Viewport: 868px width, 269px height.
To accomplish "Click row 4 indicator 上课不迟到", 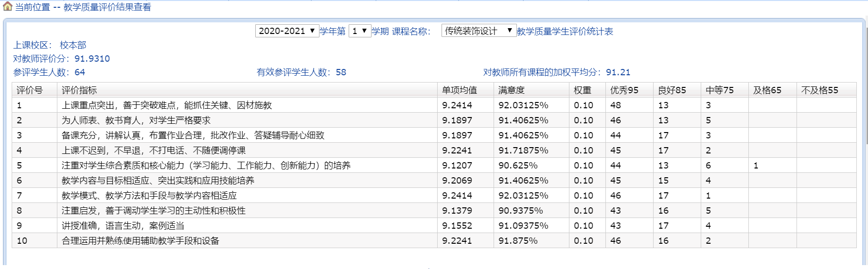I will pos(154,151).
